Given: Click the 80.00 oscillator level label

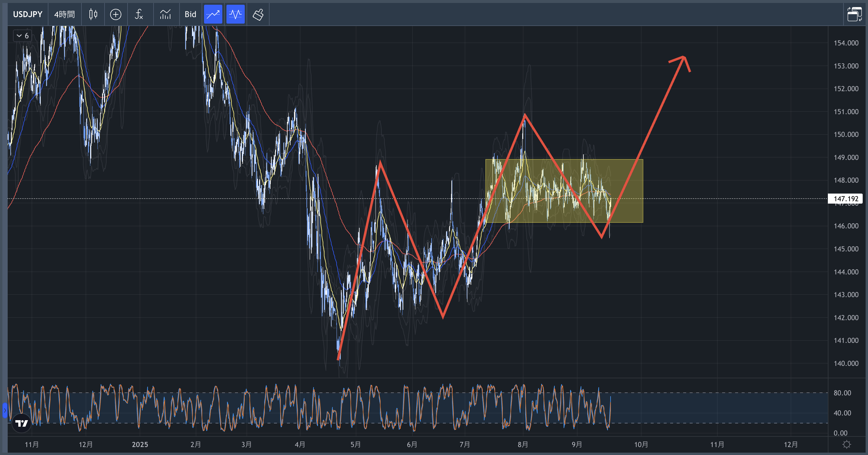Looking at the screenshot, I should pos(842,393).
